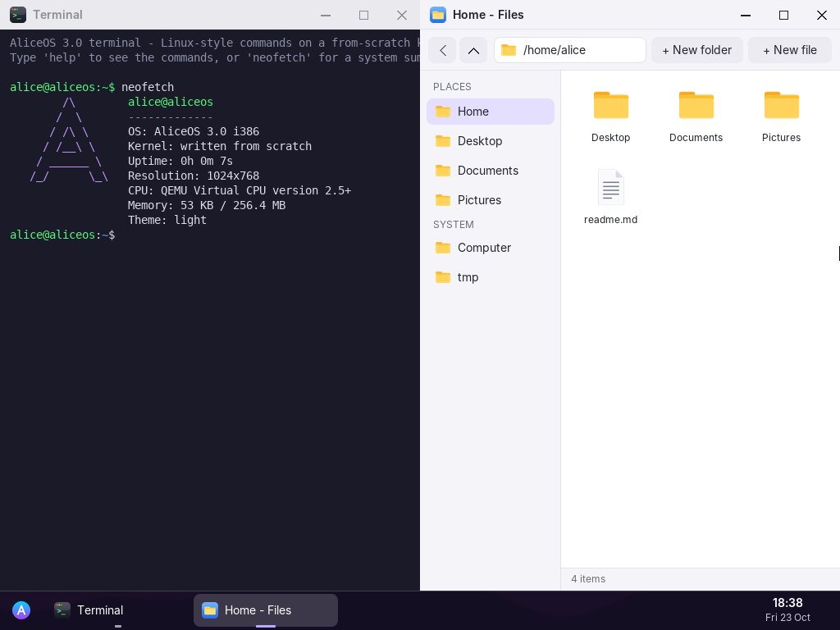Select Pictures in the Places sidebar
The image size is (840, 630).
[491, 200]
